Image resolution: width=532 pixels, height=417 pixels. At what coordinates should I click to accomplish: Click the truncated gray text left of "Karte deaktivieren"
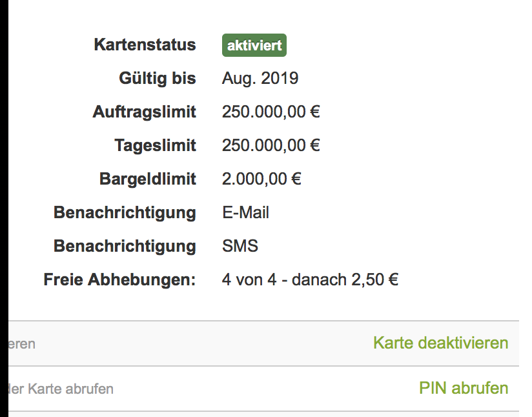(x=22, y=344)
